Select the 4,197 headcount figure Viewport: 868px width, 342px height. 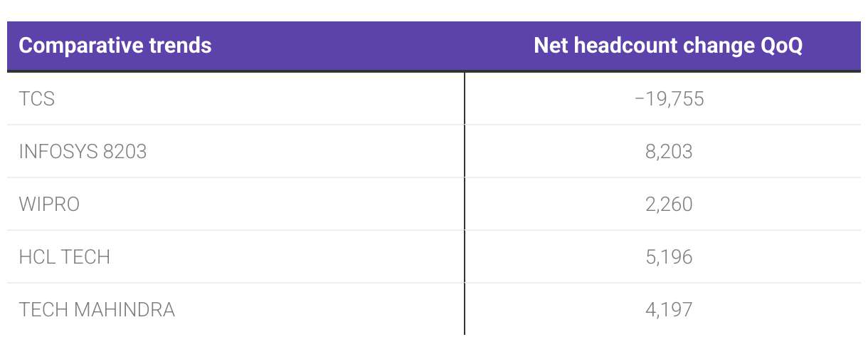click(x=669, y=309)
